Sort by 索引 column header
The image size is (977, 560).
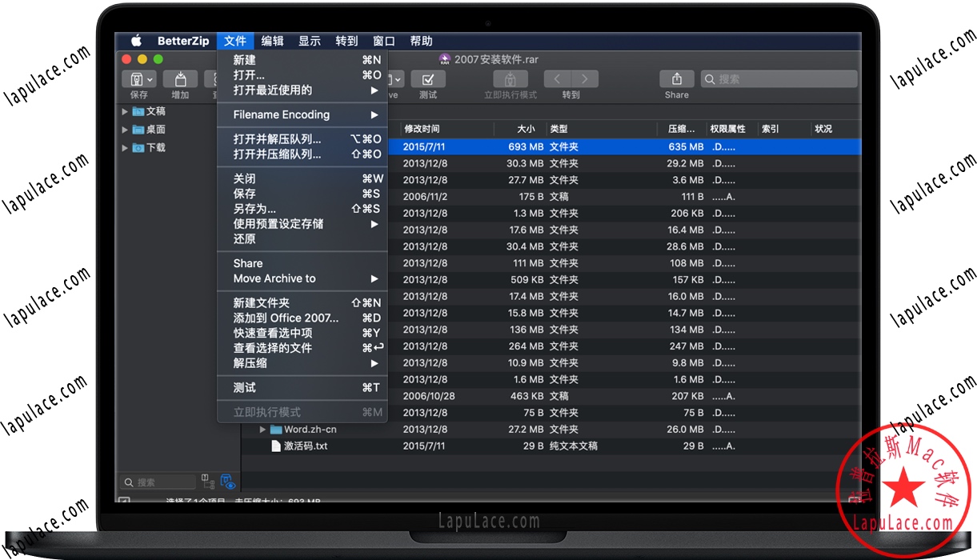point(783,129)
